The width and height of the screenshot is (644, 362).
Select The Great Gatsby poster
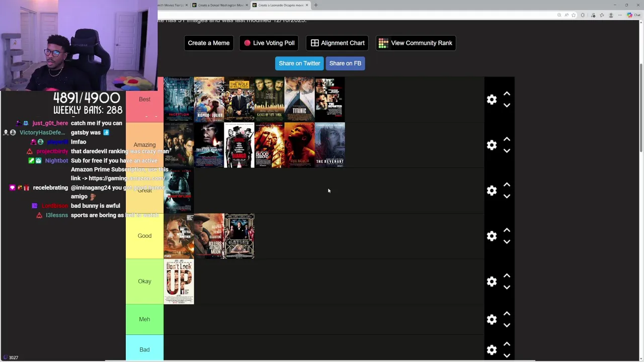pyautogui.click(x=239, y=236)
